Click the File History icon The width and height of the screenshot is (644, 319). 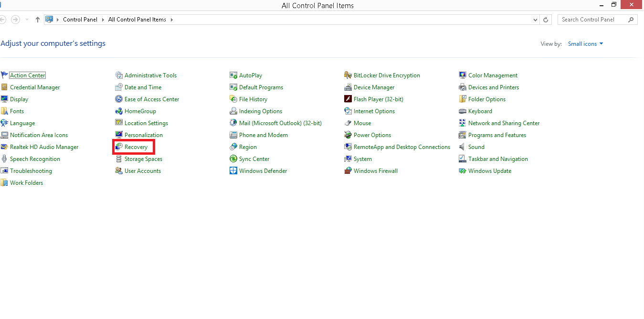(x=233, y=99)
